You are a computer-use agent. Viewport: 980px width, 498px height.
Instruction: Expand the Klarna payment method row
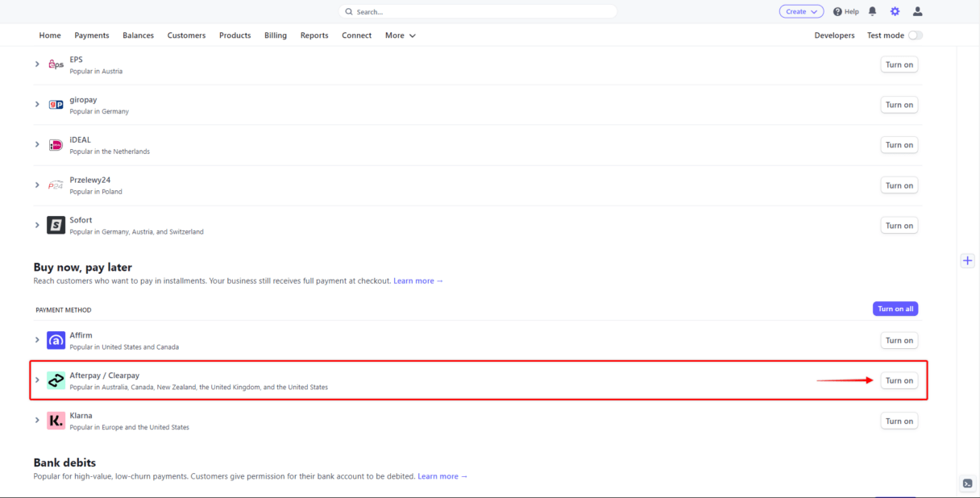tap(37, 420)
